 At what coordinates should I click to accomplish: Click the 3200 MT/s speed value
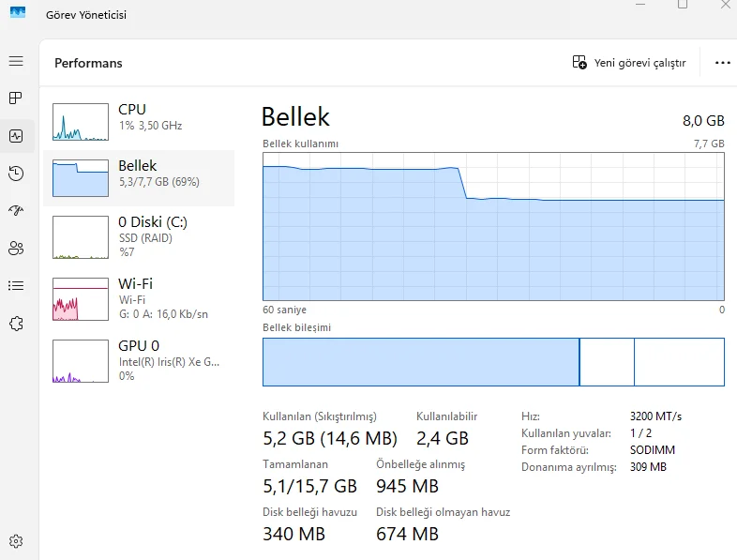(655, 416)
